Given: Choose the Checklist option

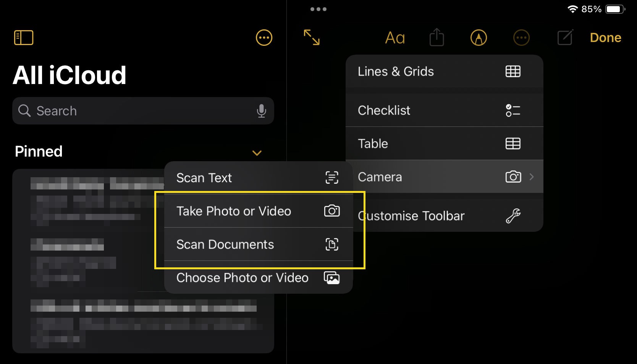Looking at the screenshot, I should pos(444,110).
